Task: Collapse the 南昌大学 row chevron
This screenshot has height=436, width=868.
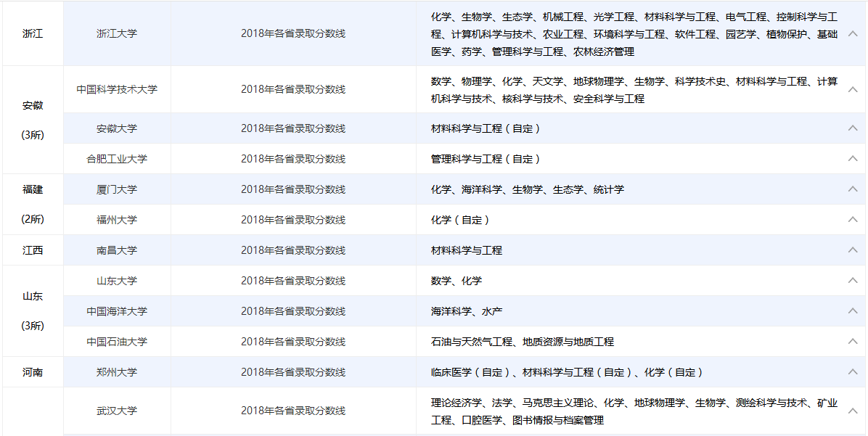Action: [853, 250]
